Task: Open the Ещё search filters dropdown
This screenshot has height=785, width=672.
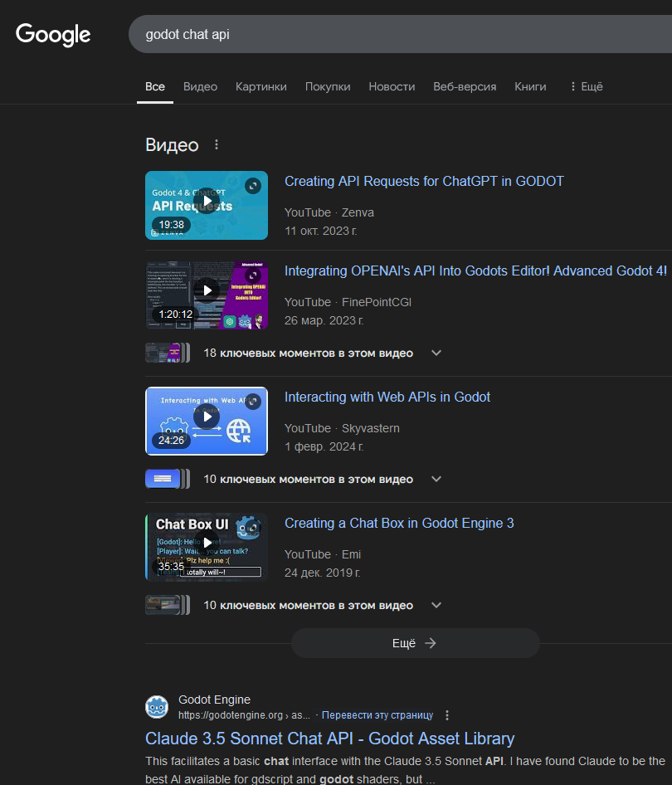Action: point(586,86)
